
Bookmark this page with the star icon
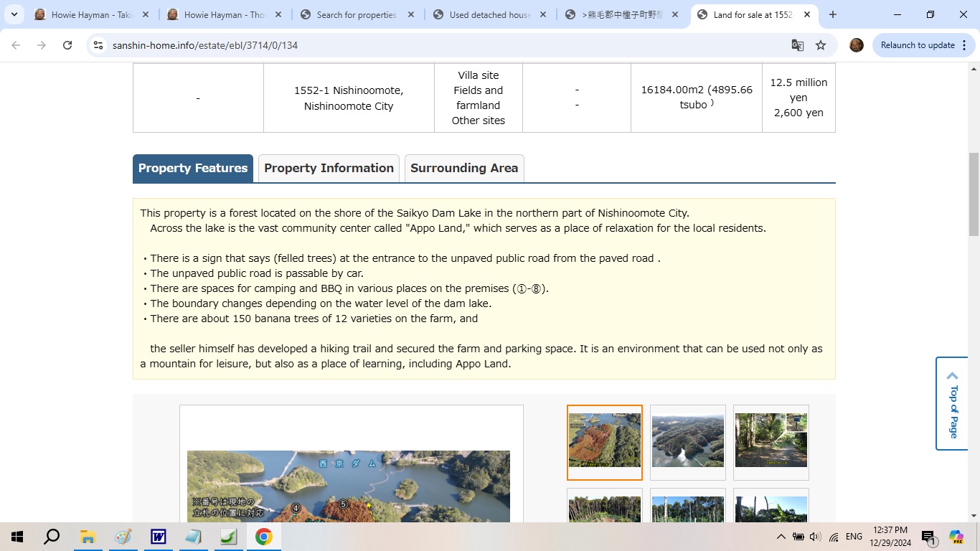coord(821,45)
